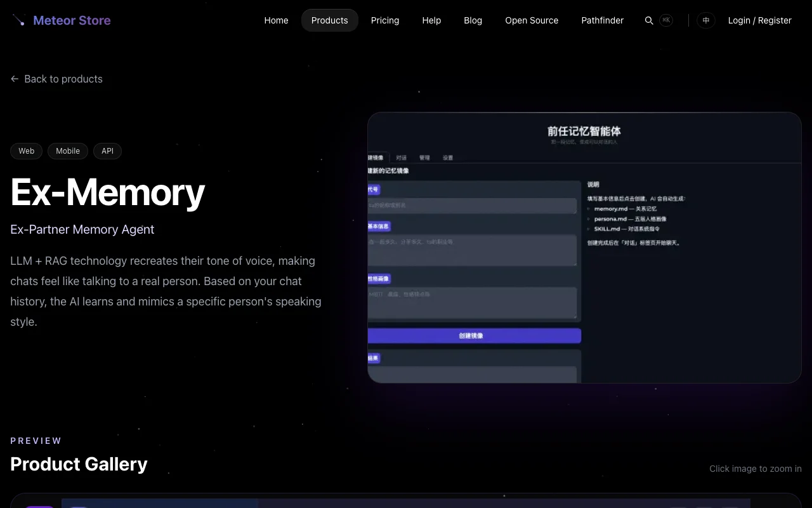Click the back arrow icon
The height and width of the screenshot is (508, 812).
15,79
